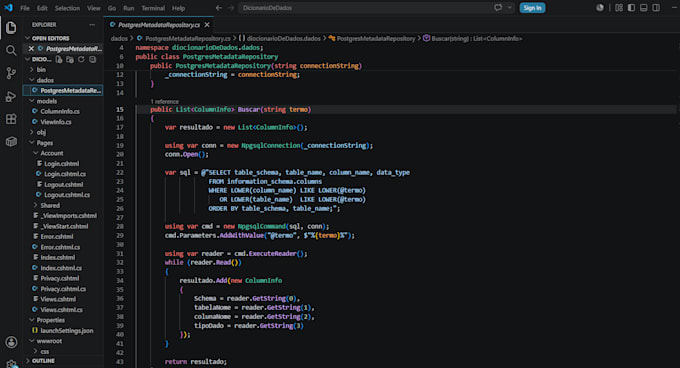Collapse all folders in explorer
Image resolution: width=680 pixels, height=368 pixels.
[92, 59]
